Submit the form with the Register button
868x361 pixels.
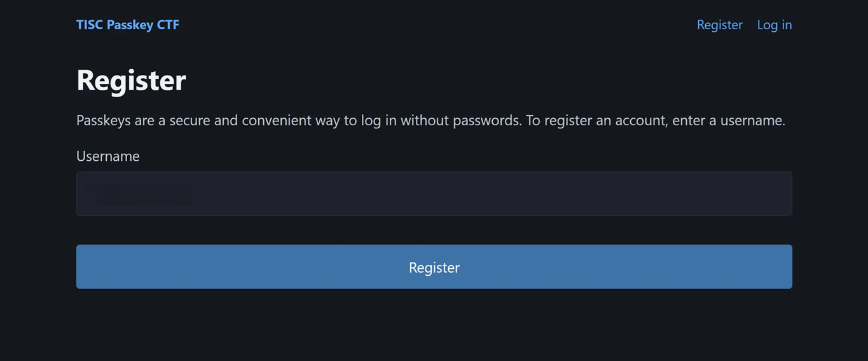pyautogui.click(x=434, y=267)
